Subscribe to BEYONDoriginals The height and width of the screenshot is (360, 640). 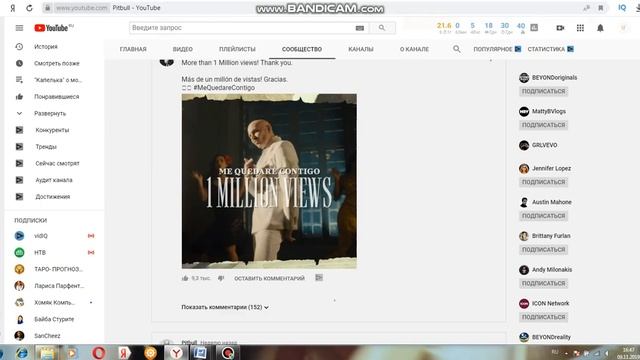(x=544, y=91)
